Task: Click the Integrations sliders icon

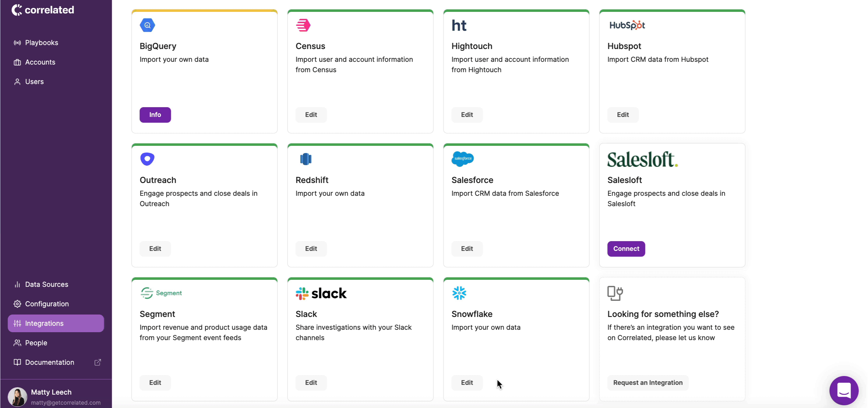Action: (x=17, y=323)
